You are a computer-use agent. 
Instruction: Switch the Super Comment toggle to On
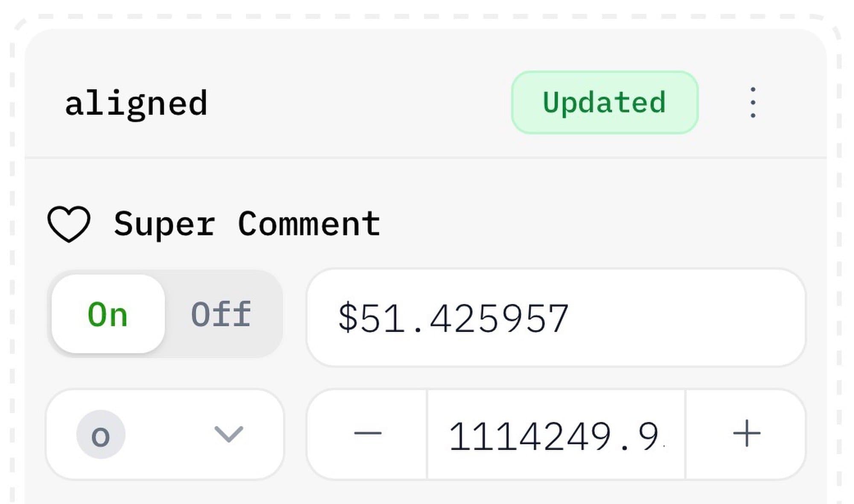[x=108, y=314]
